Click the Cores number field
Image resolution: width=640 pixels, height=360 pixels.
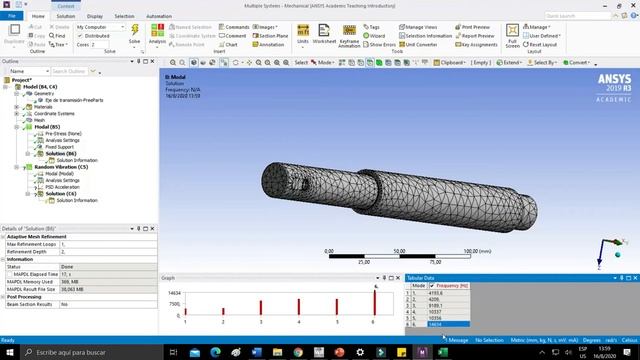tap(100, 44)
